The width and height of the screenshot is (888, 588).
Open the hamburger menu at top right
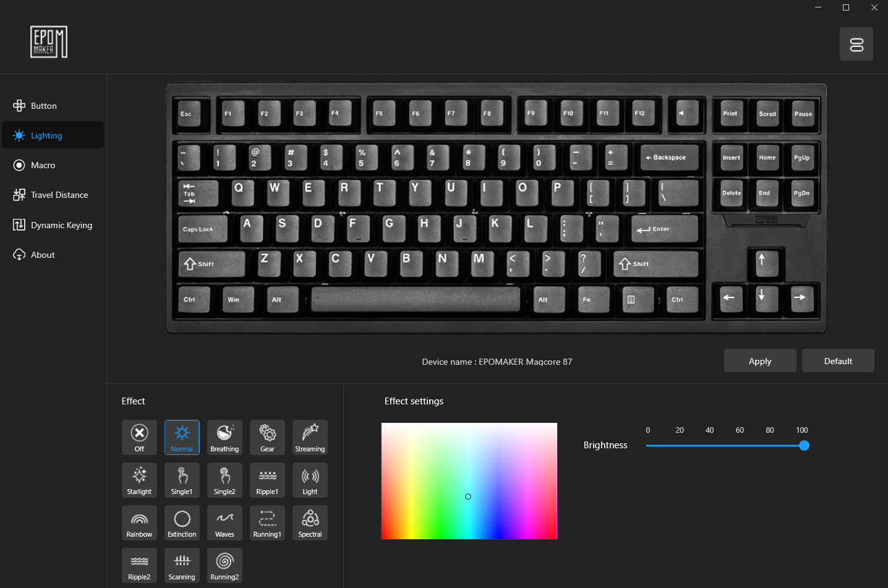856,44
